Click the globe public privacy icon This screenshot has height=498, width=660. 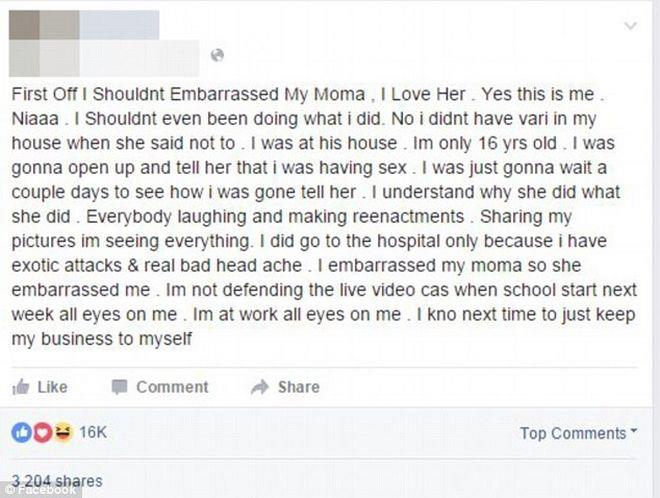pyautogui.click(x=217, y=55)
